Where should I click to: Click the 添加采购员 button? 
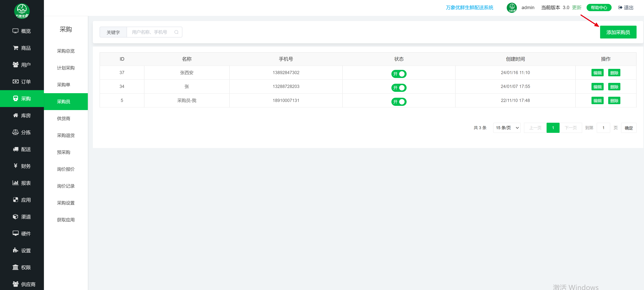point(618,32)
